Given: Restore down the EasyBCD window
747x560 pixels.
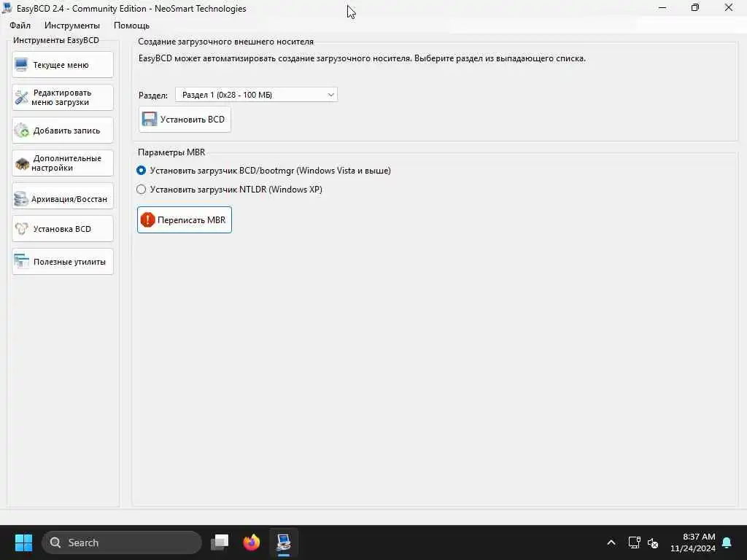Looking at the screenshot, I should point(695,8).
